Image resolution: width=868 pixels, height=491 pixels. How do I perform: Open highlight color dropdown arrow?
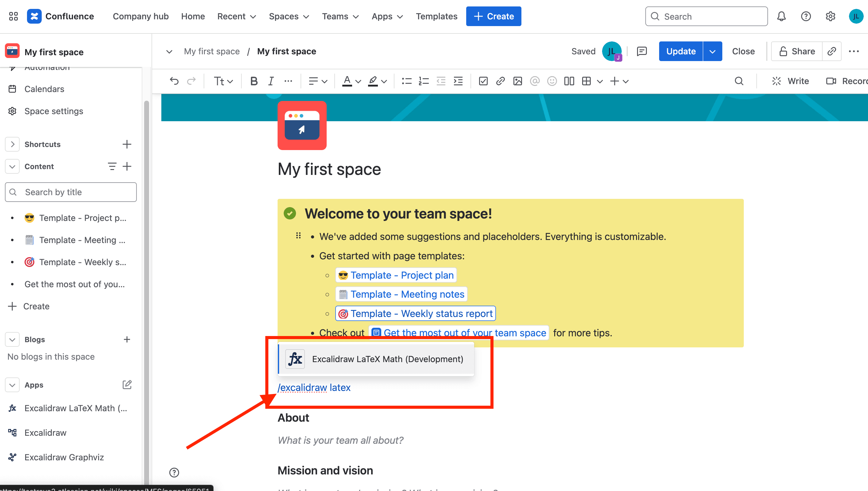point(384,81)
